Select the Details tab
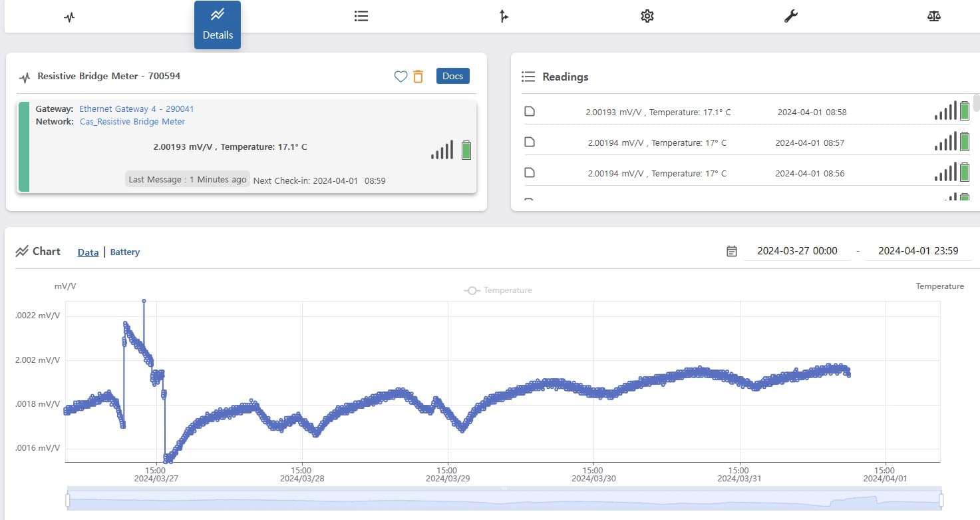The image size is (980, 520). coord(218,25)
